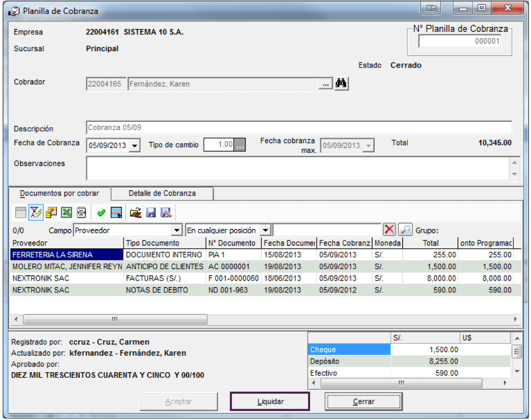Switch to Detalle de Cobranza tab
Screen dimensions: 531x420
coord(162,194)
